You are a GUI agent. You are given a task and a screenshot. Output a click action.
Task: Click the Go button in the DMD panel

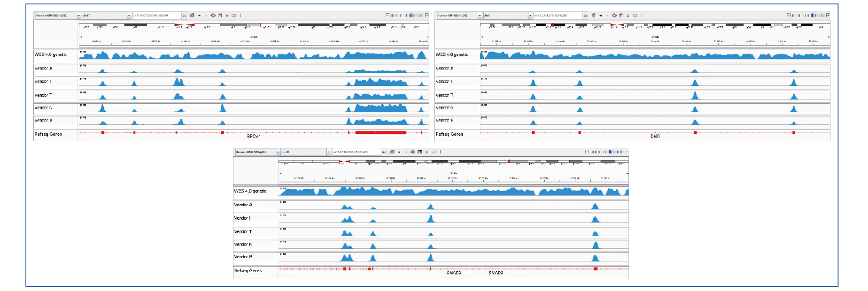point(585,15)
